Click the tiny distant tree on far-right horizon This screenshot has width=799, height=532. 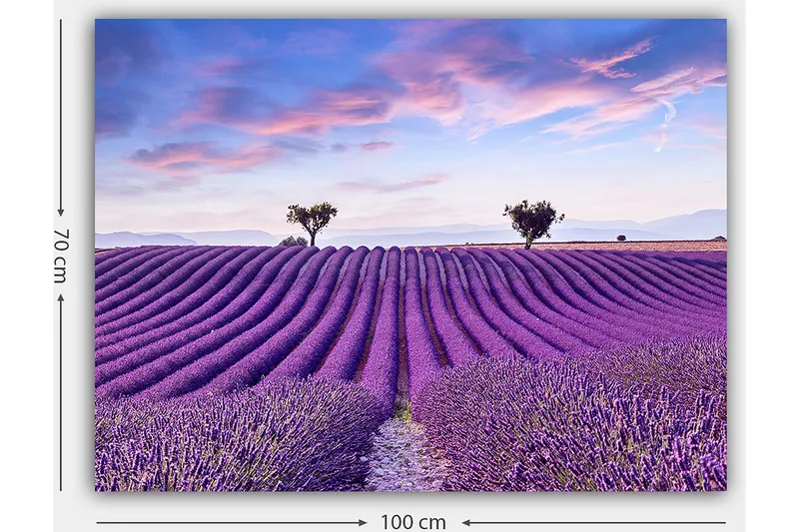(x=621, y=238)
